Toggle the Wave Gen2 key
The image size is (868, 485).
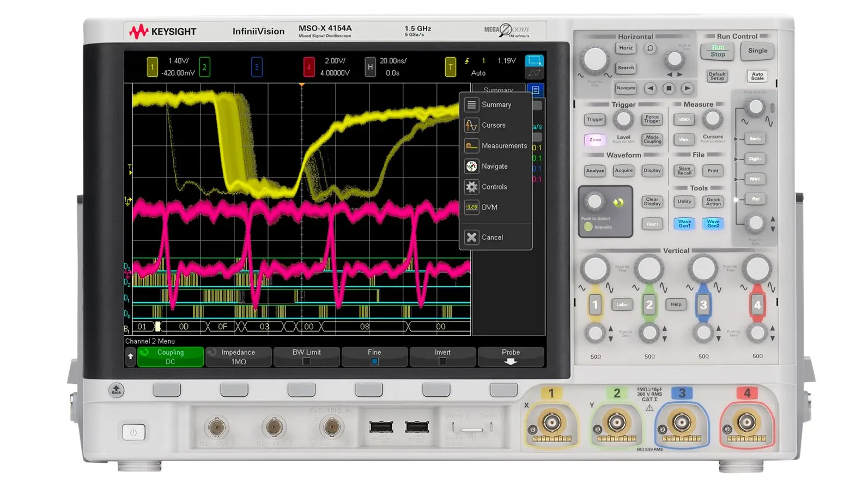click(x=713, y=224)
